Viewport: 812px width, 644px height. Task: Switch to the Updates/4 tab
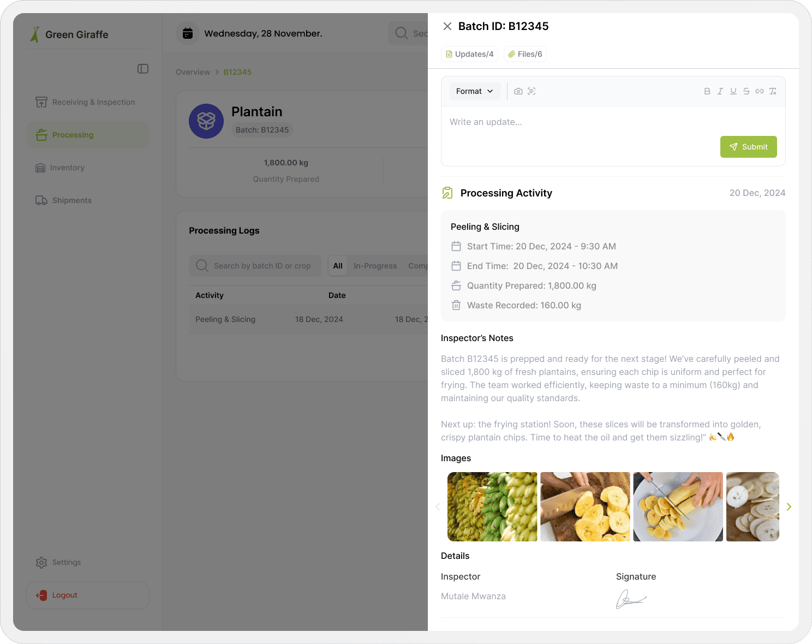click(x=469, y=54)
